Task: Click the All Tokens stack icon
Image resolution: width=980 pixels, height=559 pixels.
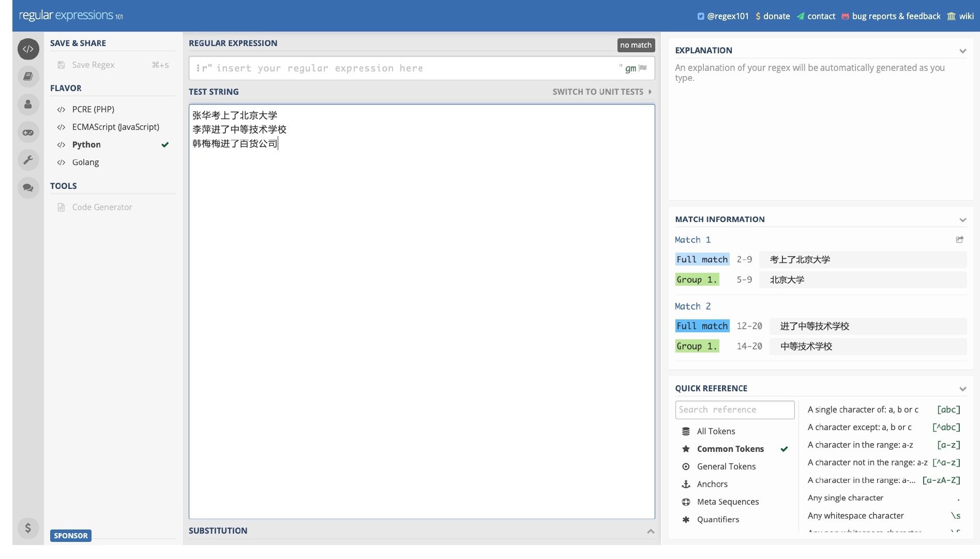Action: pos(686,431)
